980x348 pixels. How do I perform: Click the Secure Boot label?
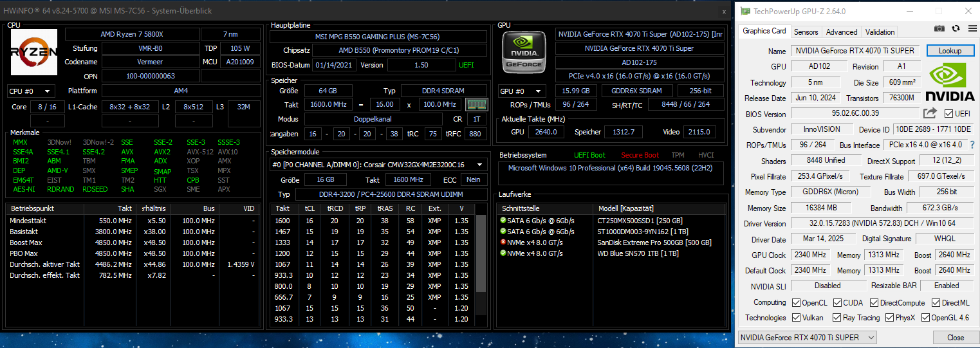pos(640,155)
